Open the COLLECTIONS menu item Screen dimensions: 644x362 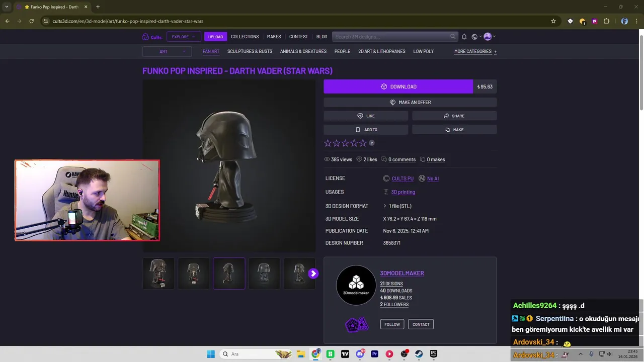[x=245, y=37]
